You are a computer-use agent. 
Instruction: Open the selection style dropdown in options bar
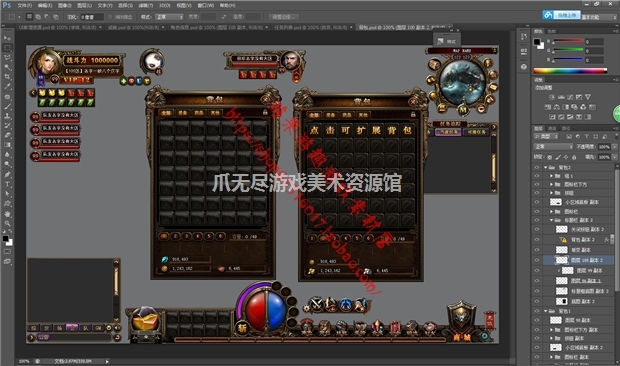coord(169,17)
